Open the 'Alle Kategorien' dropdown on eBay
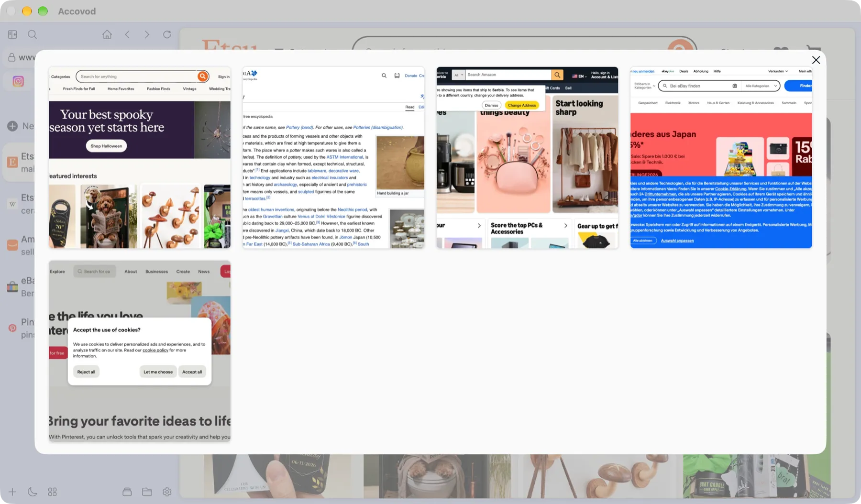Viewport: 861px width, 504px height. [761, 86]
